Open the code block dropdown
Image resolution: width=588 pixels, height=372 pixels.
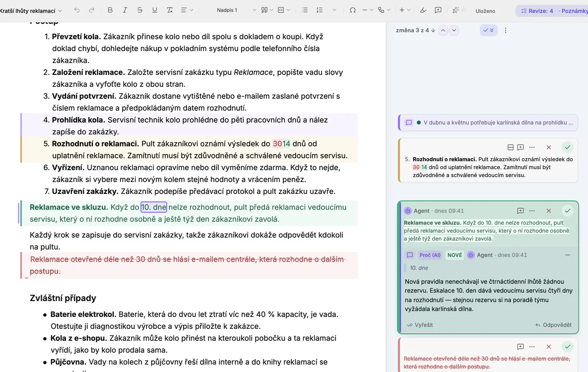click(283, 10)
